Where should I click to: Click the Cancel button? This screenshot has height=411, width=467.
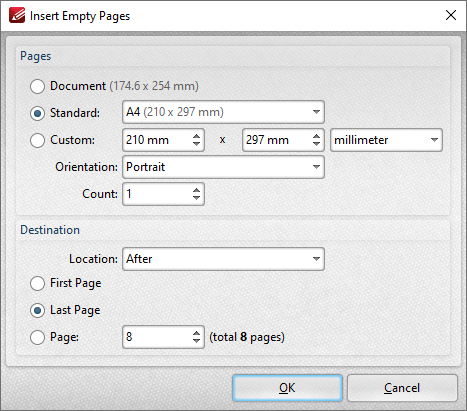coord(402,388)
